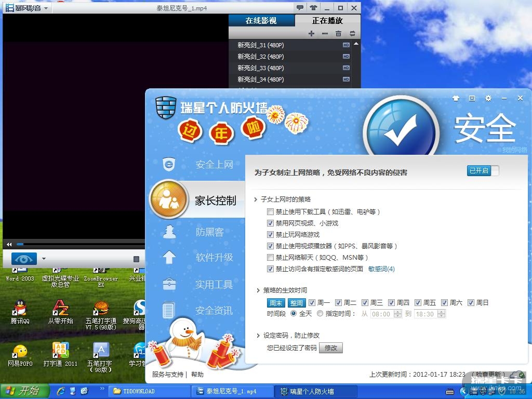The height and width of the screenshot is (399, 532).
Task: Open the 五笔打字通 V7.5 desktop icon
Action: point(101,315)
